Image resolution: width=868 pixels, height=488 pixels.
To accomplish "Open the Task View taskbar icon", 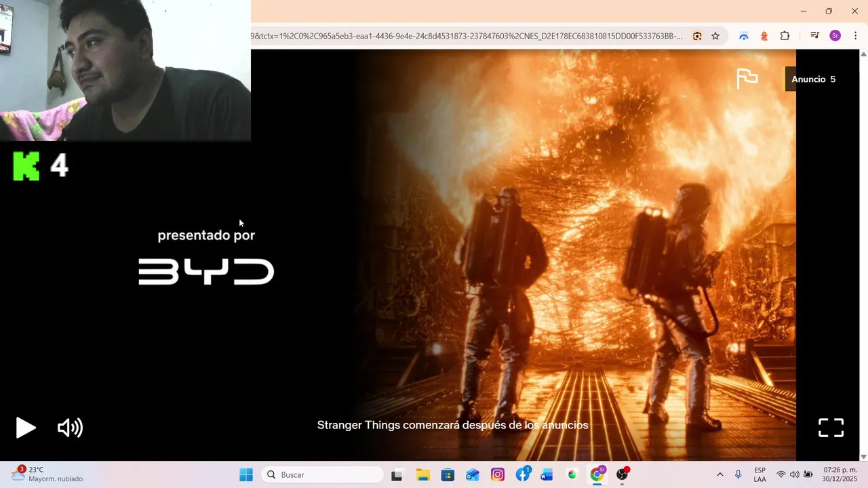I will click(x=397, y=474).
